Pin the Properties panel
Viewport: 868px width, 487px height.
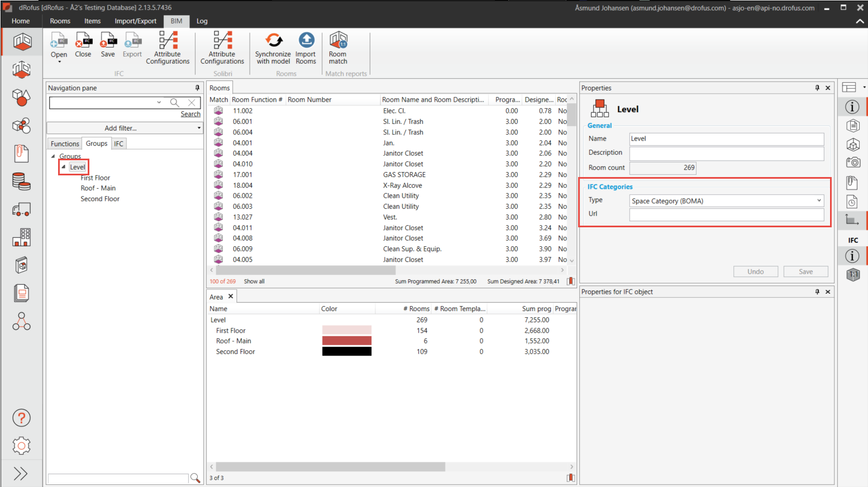pos(817,88)
